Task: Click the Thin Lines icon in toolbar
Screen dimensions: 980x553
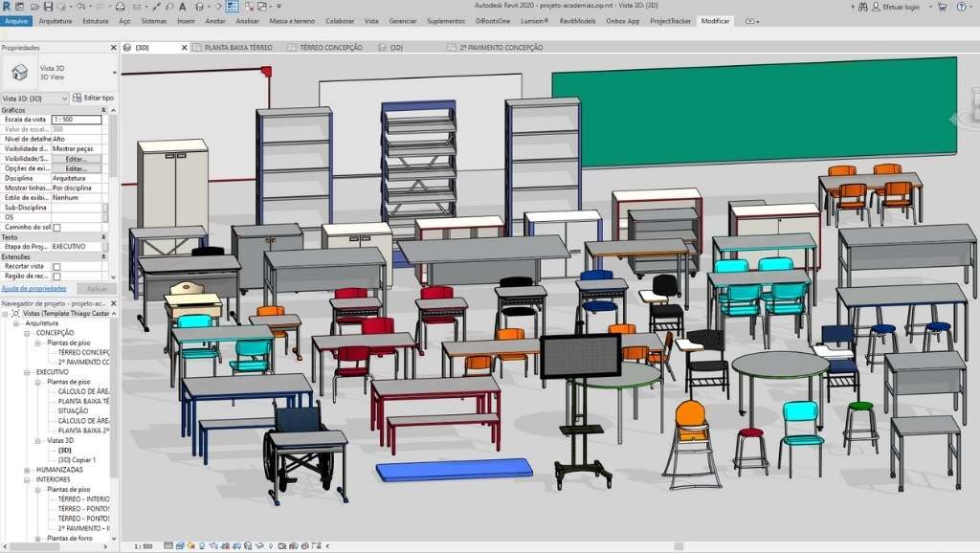Action: click(233, 7)
